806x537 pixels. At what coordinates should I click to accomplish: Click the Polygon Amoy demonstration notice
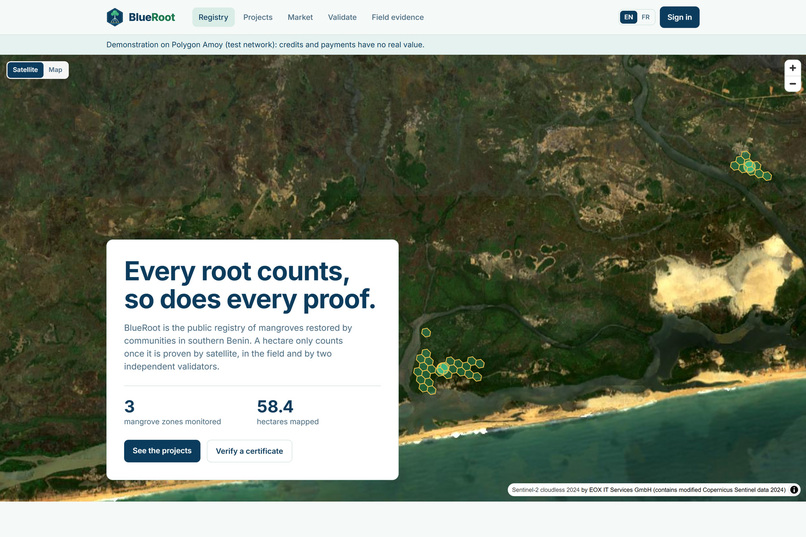click(x=265, y=45)
